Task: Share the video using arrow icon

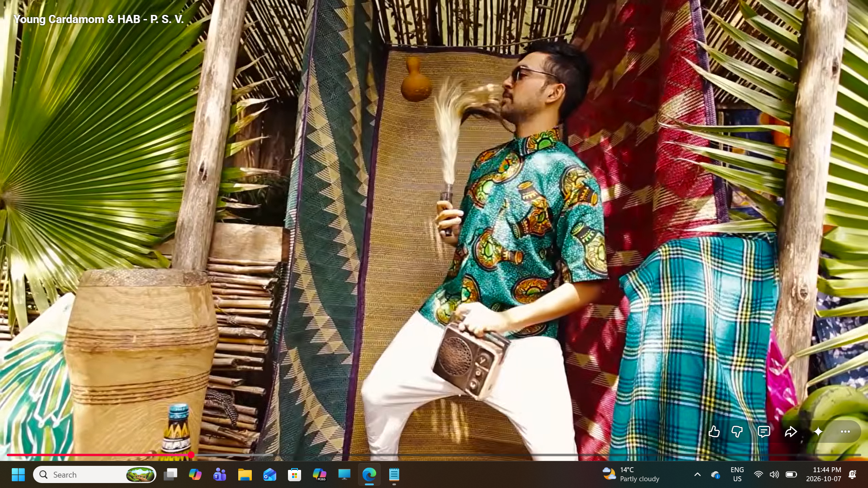Action: [791, 432]
